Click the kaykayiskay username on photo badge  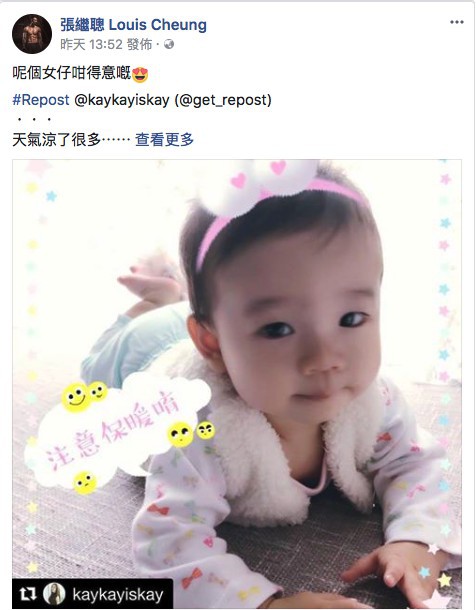(118, 595)
